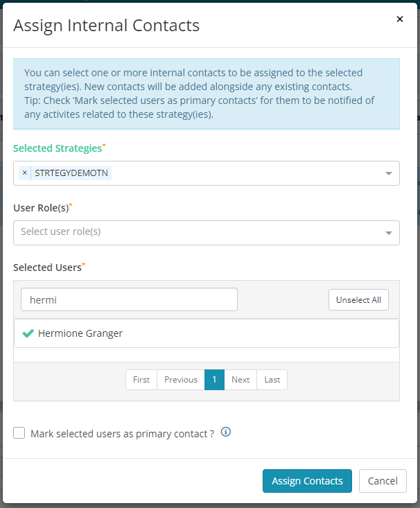This screenshot has width=420, height=508.
Task: Jump to the Last users page
Action: tap(272, 380)
